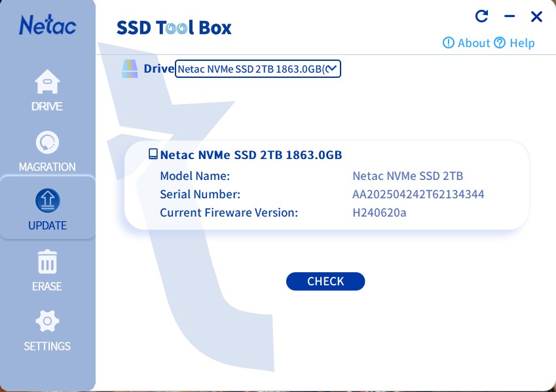Close the SSD Tool Box window

pyautogui.click(x=536, y=16)
